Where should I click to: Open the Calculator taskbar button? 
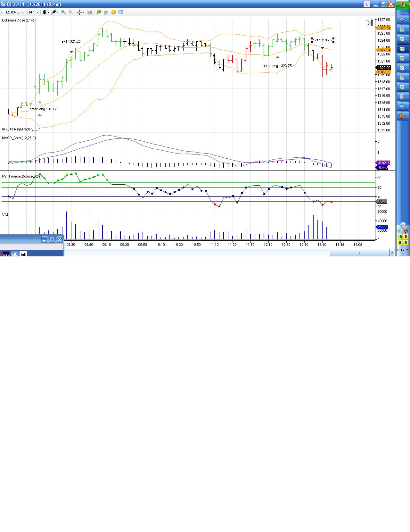tap(402, 97)
